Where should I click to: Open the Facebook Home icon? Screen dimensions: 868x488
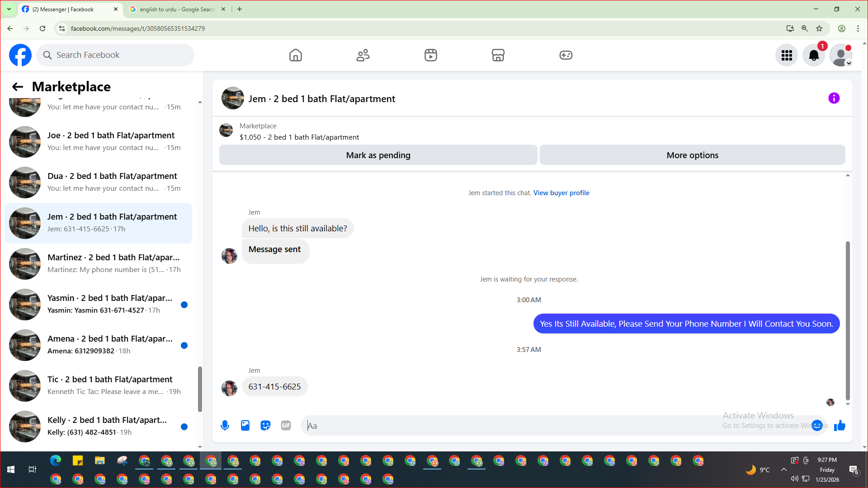coord(295,55)
